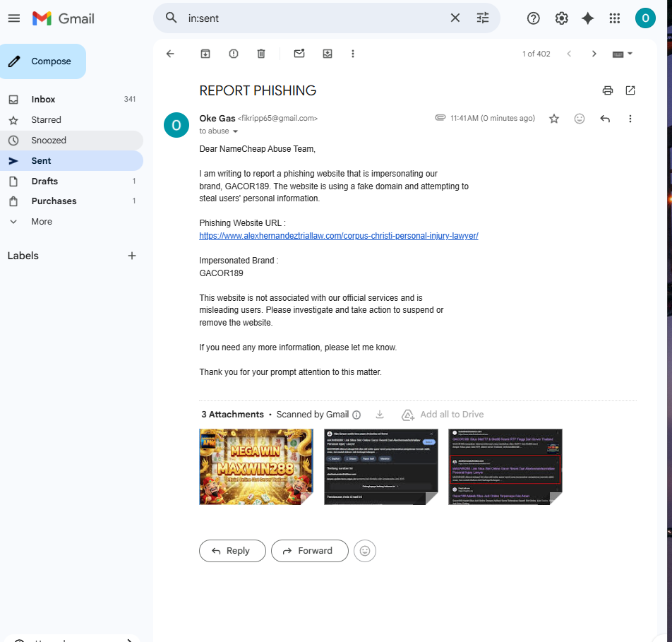
Task: Click the sender name Oke Gas
Action: [x=217, y=119]
